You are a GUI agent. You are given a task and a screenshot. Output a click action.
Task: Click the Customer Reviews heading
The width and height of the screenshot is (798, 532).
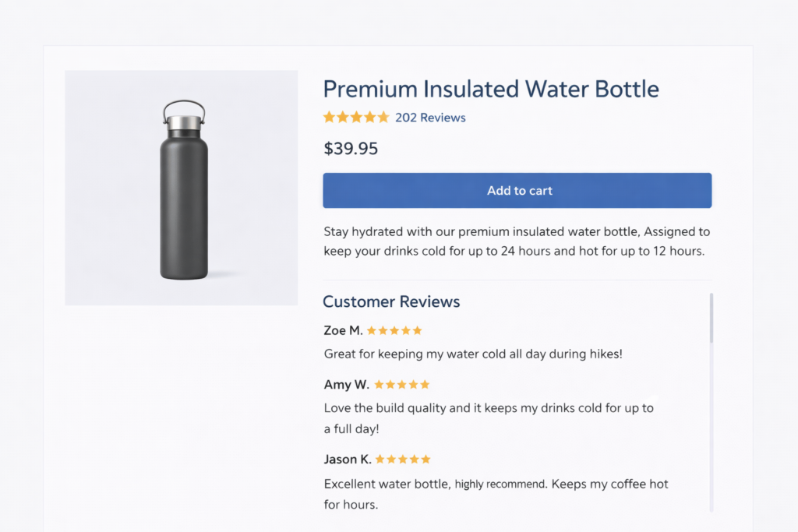(x=391, y=301)
